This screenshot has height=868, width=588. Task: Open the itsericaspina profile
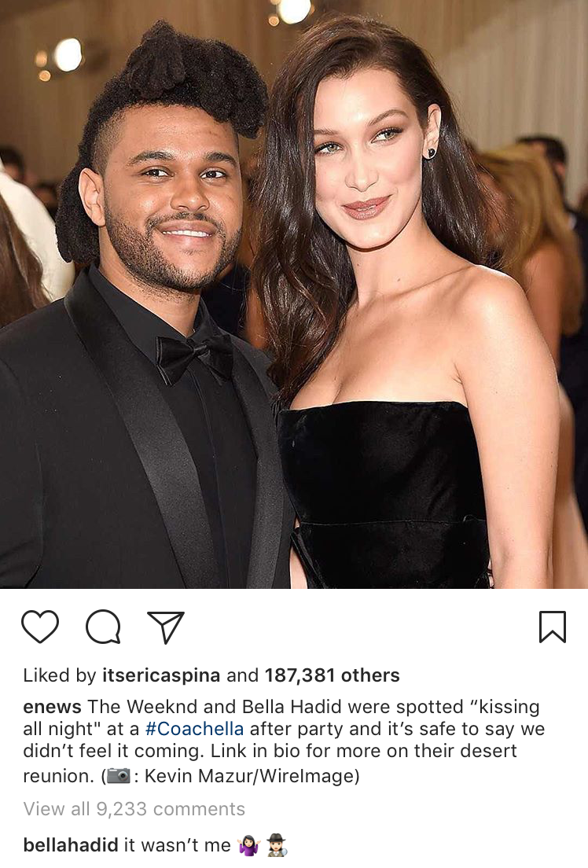click(x=161, y=675)
